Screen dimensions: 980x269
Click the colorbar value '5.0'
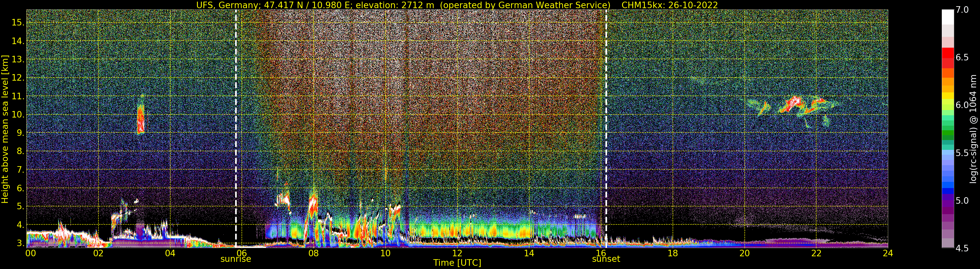point(962,200)
